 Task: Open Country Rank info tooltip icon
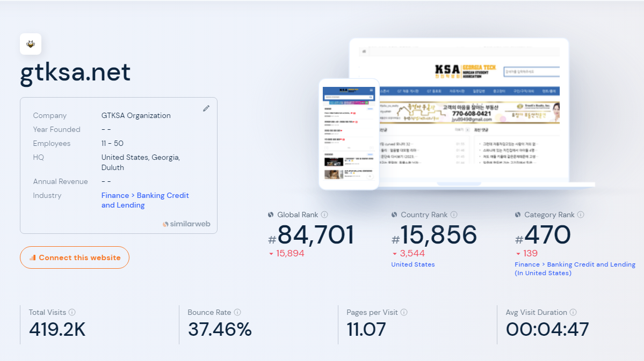pos(454,215)
